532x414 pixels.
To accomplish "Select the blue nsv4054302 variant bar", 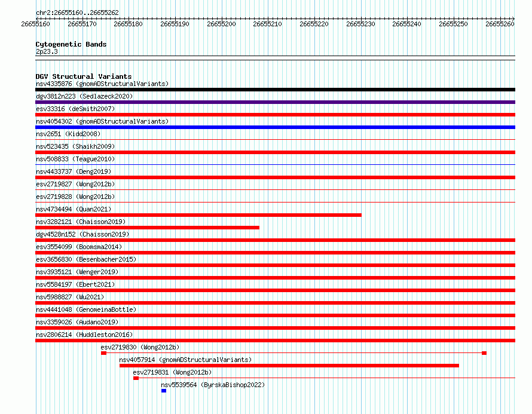I will click(275, 127).
